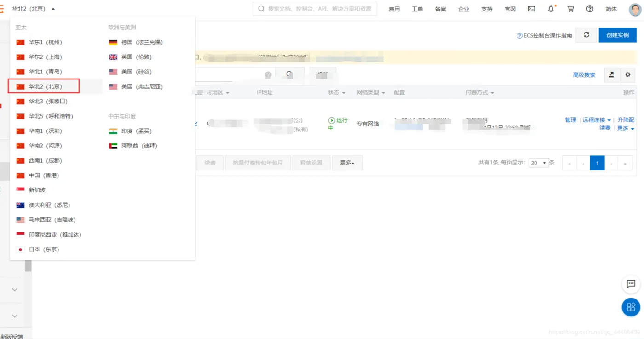Open the notifications bell icon
The width and height of the screenshot is (644, 339).
(x=551, y=9)
